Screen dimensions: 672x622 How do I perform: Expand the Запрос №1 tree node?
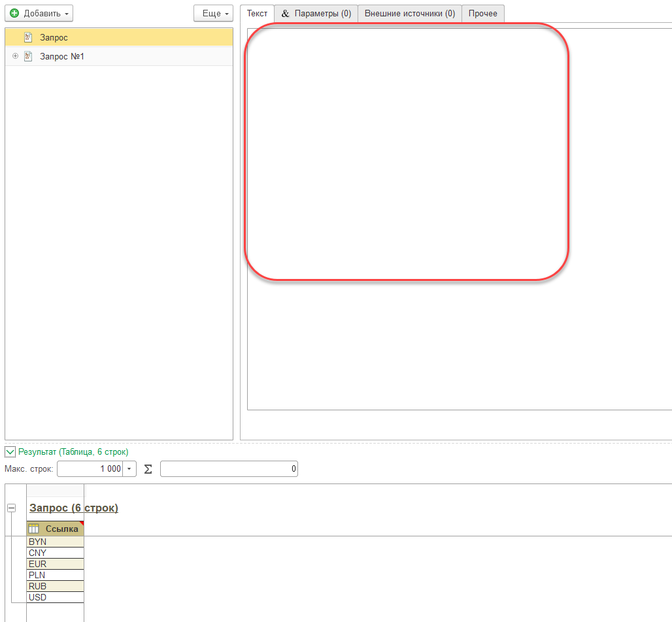[x=16, y=56]
